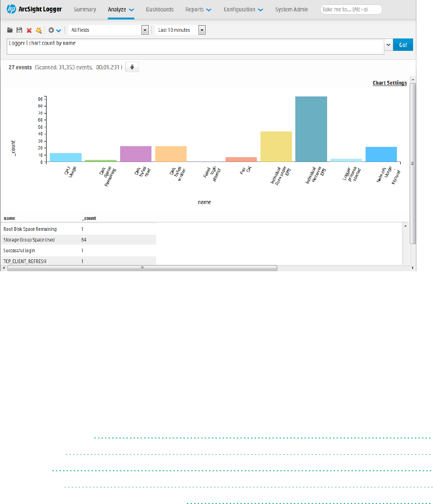Click the Individual Receiver EPS bar
This screenshot has width=433, height=504.
tap(311, 129)
